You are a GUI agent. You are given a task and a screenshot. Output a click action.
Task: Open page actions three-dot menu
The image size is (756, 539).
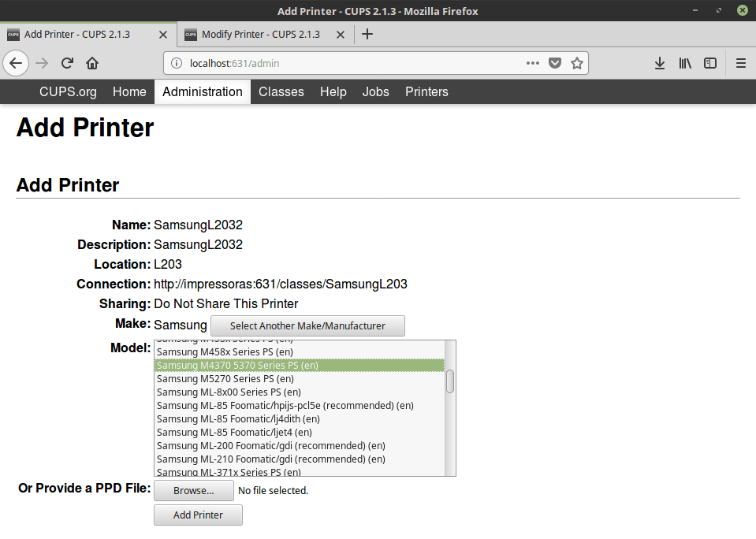[x=533, y=63]
